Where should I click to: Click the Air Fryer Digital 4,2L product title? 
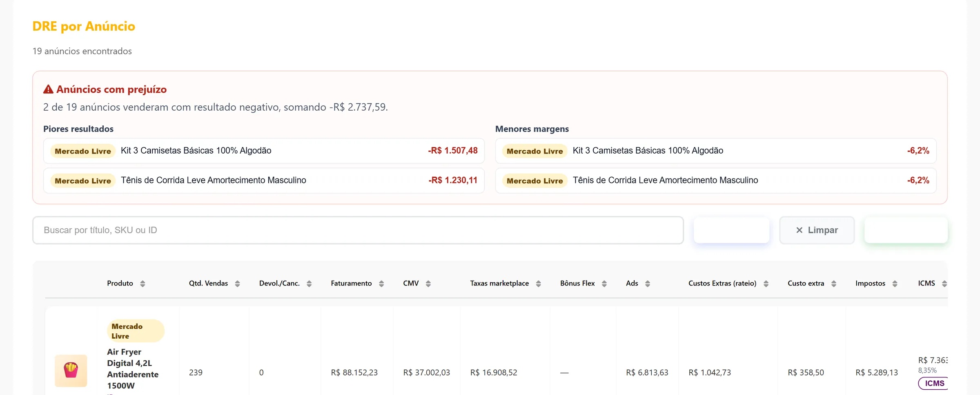[x=133, y=369]
